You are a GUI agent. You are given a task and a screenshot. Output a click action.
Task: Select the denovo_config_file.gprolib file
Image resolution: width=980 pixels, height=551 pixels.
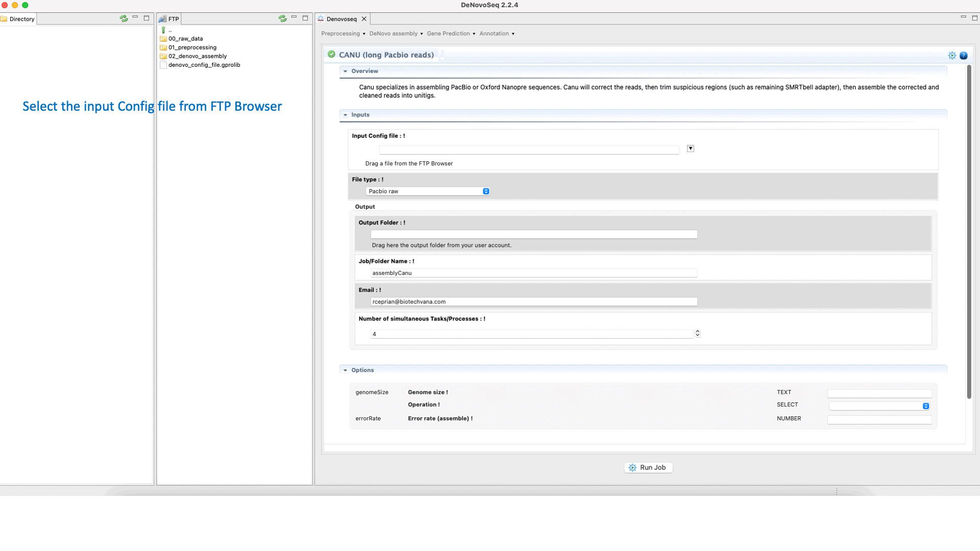tap(204, 65)
